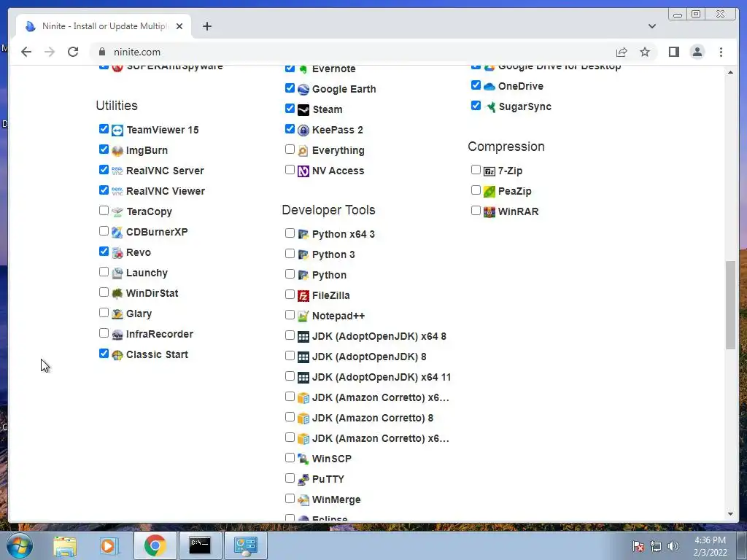The image size is (747, 560).
Task: Click the scrollbar down arrow
Action: (x=730, y=514)
